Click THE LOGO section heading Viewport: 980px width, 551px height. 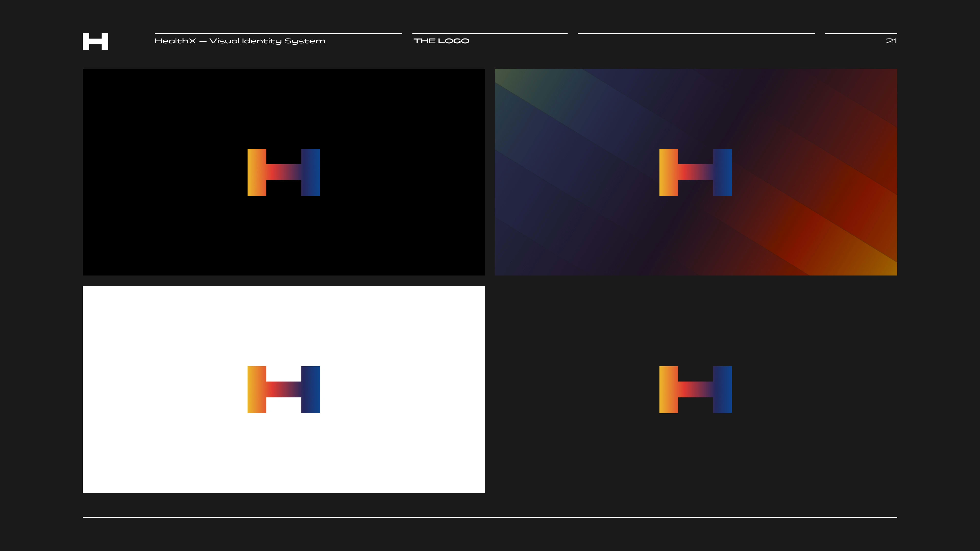coord(441,41)
